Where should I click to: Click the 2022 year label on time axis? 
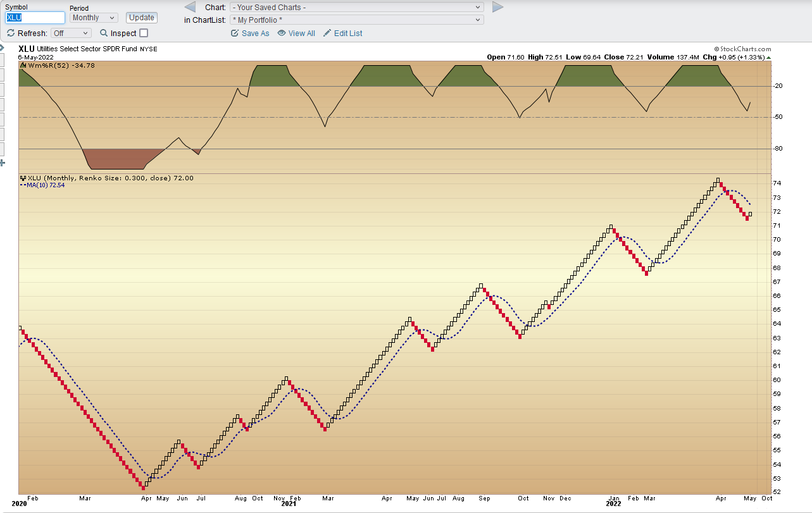(613, 504)
